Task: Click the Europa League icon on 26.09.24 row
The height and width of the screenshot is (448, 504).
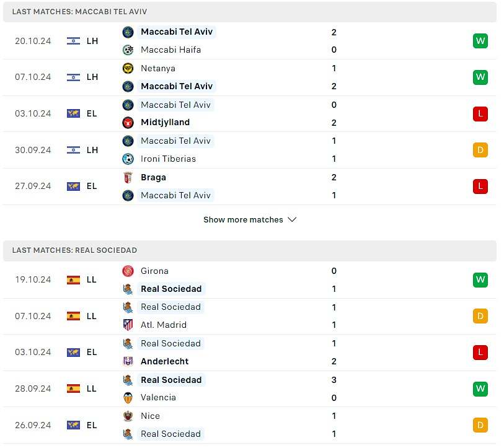Action: point(73,425)
